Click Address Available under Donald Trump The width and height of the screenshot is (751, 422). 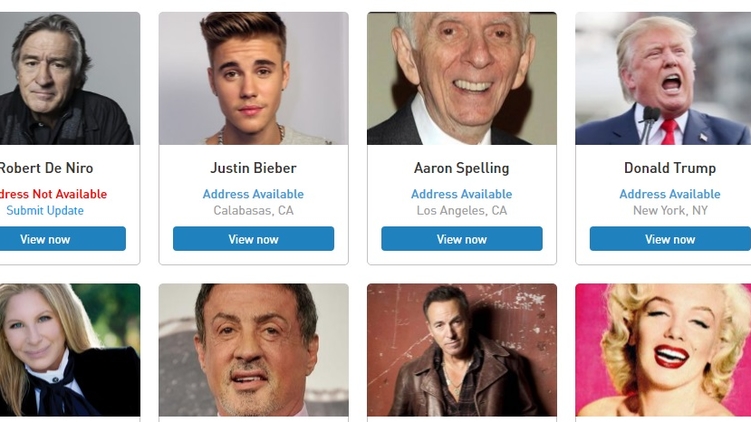[x=669, y=194]
